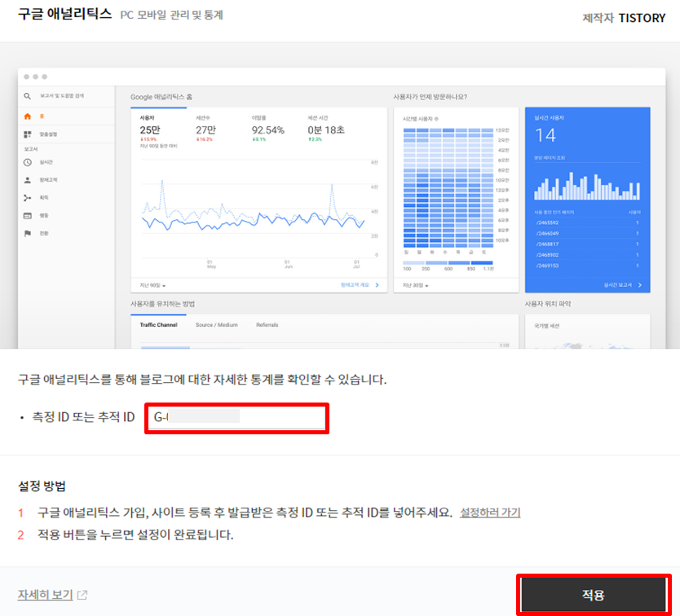Open the 자세히 보기 link

pyautogui.click(x=45, y=594)
